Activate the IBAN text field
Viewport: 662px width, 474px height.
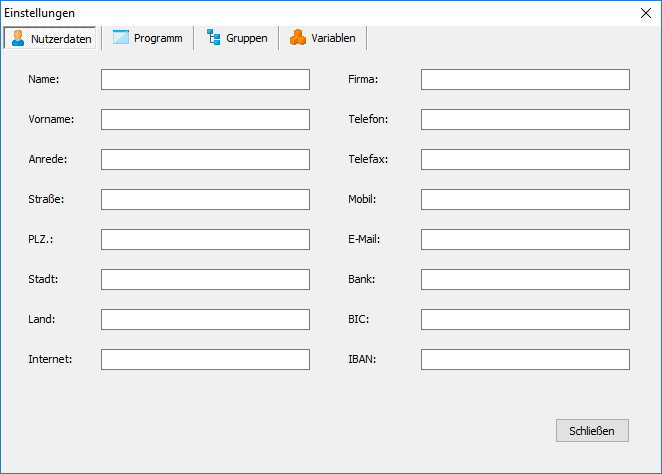point(525,359)
